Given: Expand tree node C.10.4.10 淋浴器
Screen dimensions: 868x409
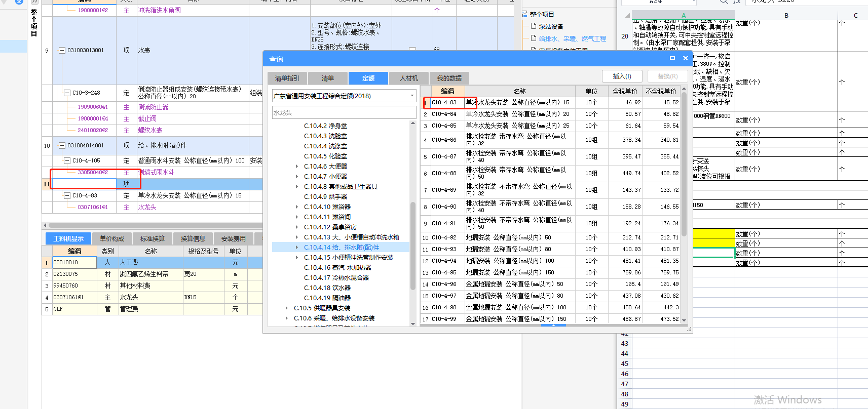Looking at the screenshot, I should (x=297, y=207).
